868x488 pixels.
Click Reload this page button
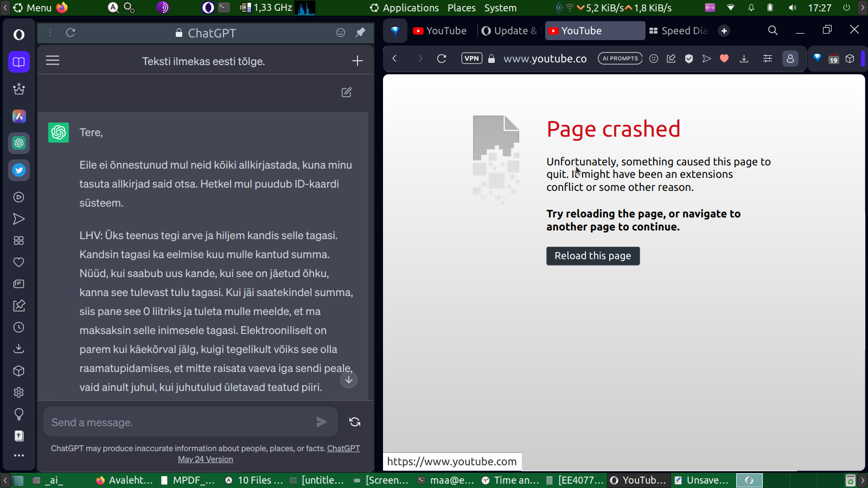[593, 256]
